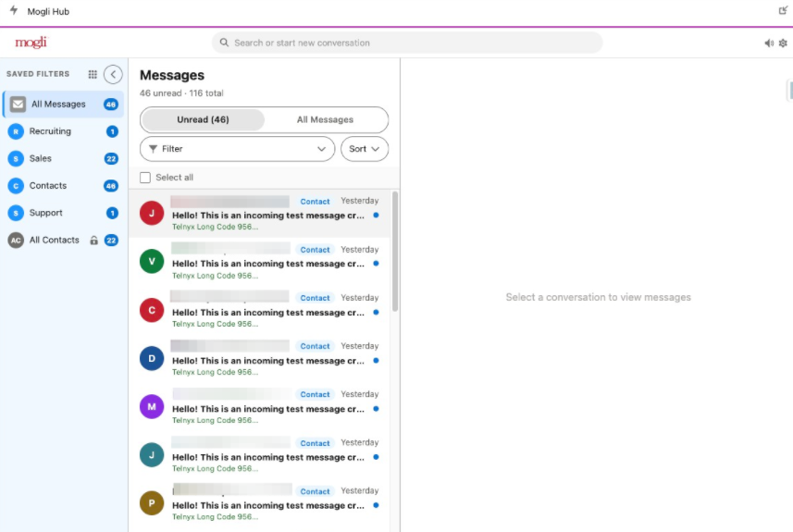
Task: Click the SAVED FILTERS label
Action: point(38,74)
